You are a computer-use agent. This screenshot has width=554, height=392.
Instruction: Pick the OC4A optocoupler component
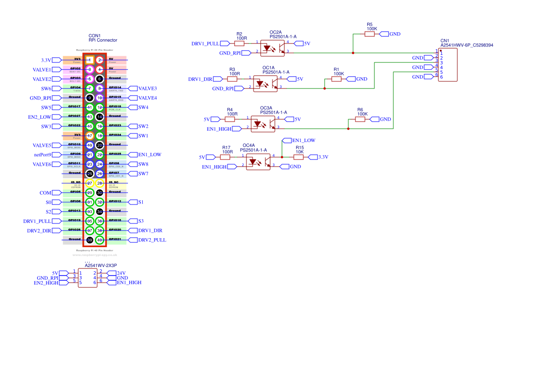[x=258, y=161]
